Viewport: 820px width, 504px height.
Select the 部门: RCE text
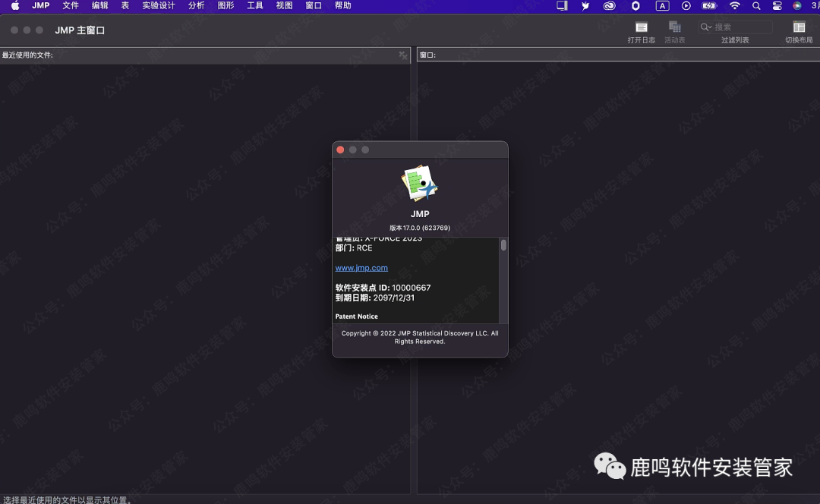coord(354,248)
